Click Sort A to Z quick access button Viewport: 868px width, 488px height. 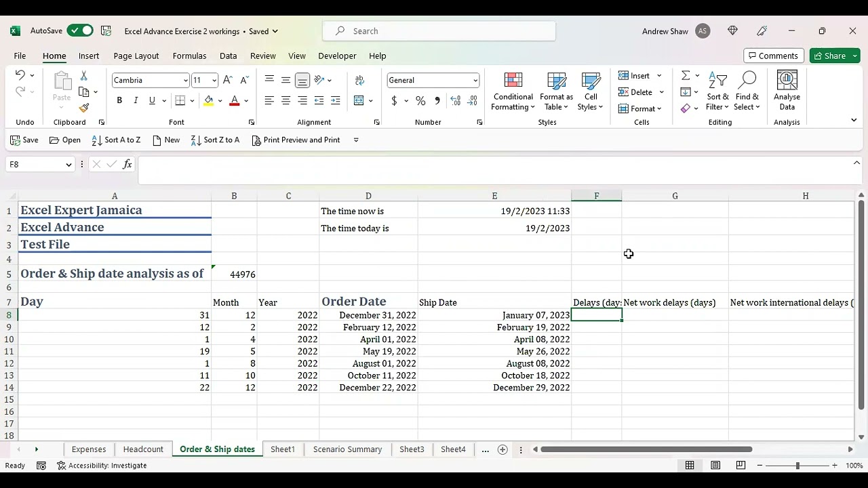click(x=116, y=140)
